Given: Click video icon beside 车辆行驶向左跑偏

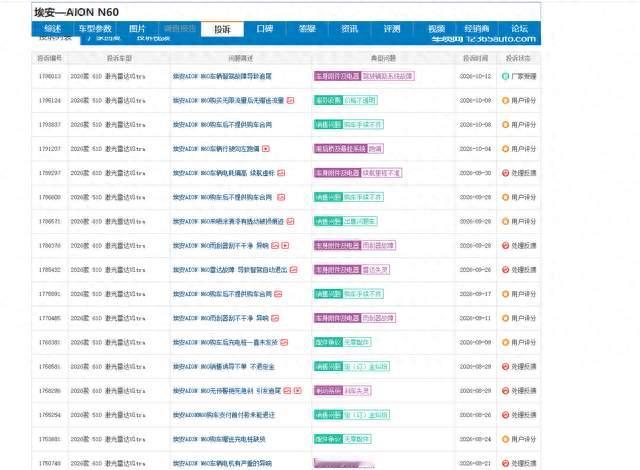Looking at the screenshot, I should (x=266, y=149).
